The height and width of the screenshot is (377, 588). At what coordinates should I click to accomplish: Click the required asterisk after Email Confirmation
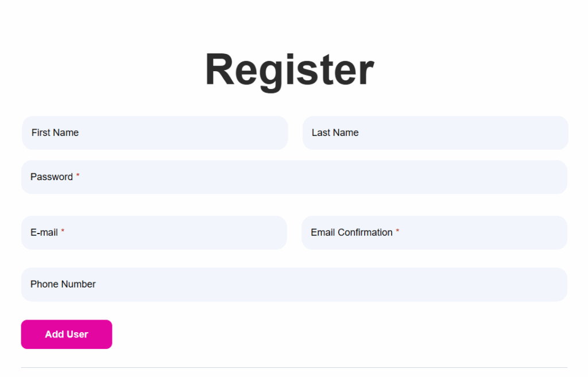coord(397,231)
